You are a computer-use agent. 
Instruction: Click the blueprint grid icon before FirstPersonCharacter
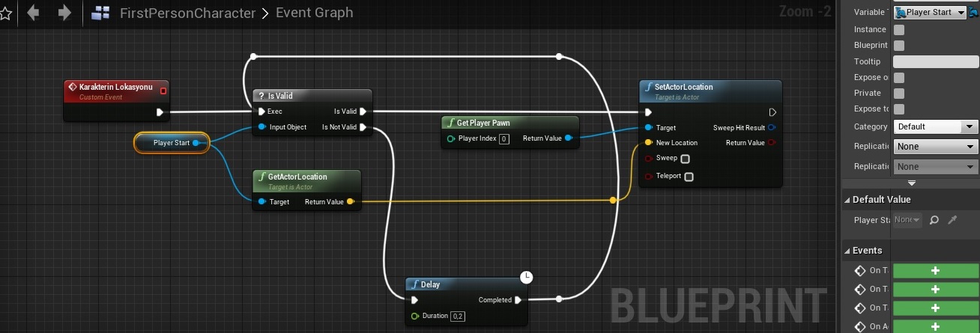[101, 13]
